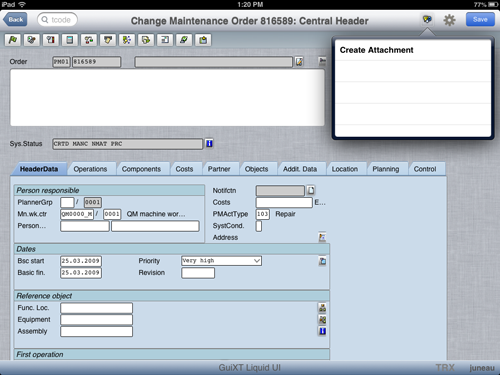
Task: Click hierarchy icon beside Equipment row
Action: (322, 319)
